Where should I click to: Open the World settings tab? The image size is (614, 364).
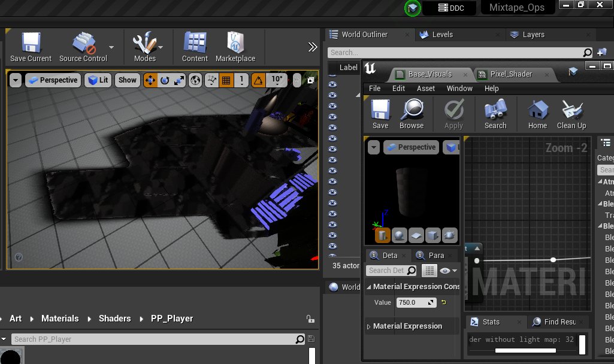click(x=345, y=287)
